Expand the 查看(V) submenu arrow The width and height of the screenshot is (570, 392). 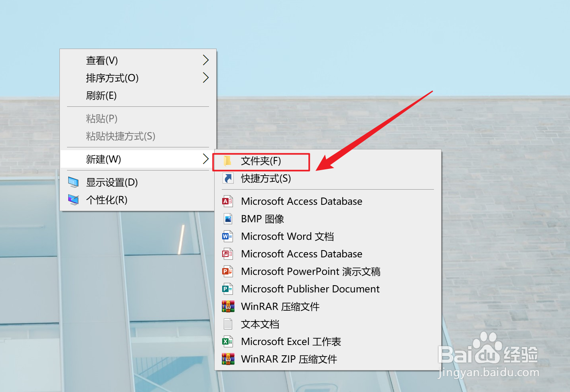point(205,60)
